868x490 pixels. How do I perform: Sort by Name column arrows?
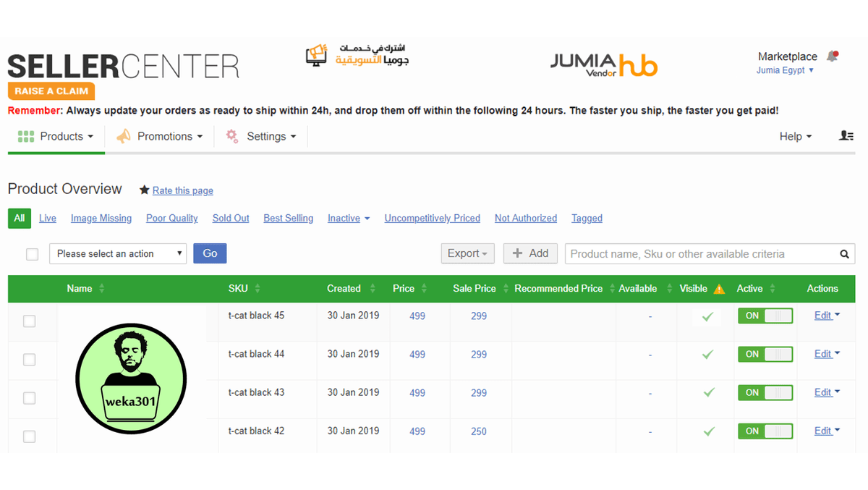pos(101,288)
